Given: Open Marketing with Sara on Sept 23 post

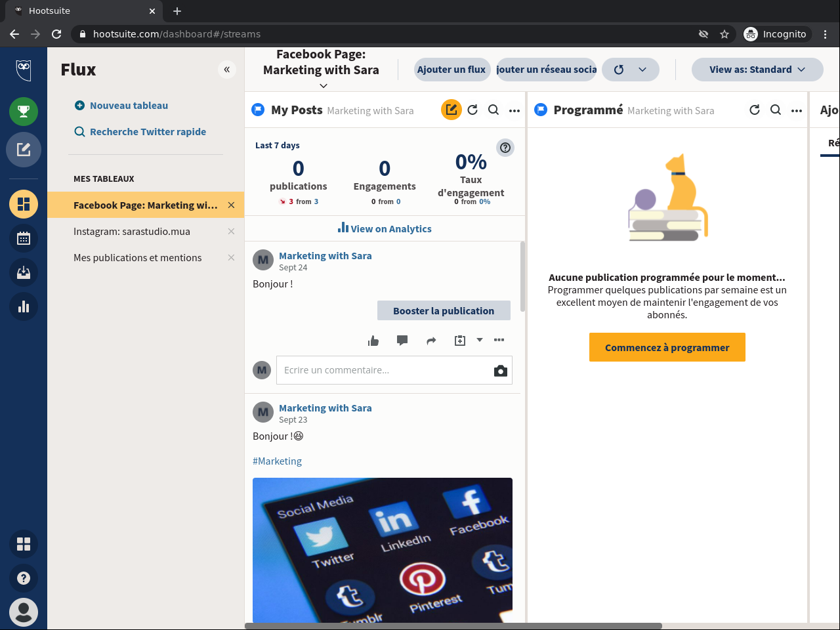Looking at the screenshot, I should tap(325, 408).
